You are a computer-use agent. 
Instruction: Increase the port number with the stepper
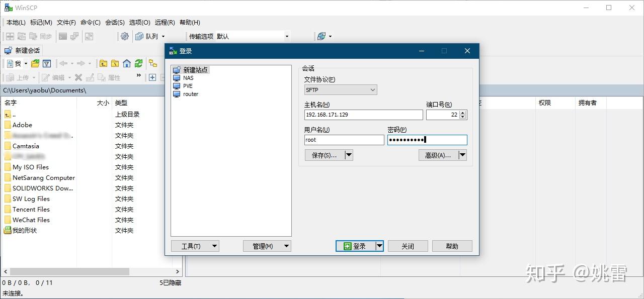point(463,113)
